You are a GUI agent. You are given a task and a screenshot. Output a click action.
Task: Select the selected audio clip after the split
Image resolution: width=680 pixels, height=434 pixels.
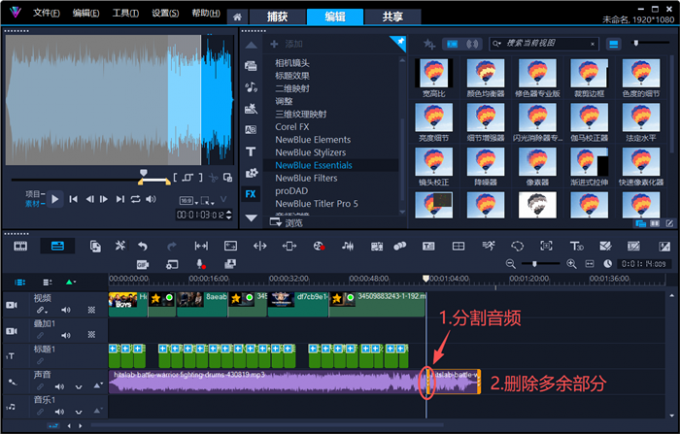(454, 381)
